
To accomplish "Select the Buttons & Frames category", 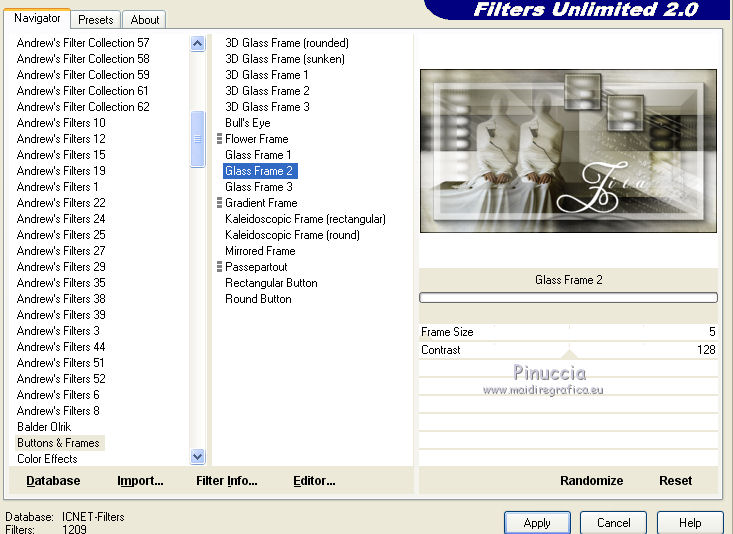I will (x=58, y=443).
